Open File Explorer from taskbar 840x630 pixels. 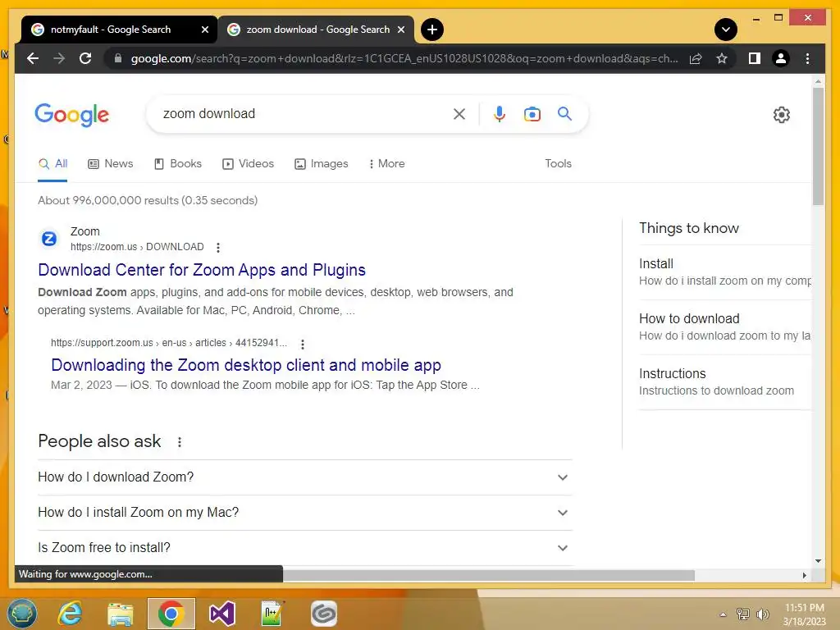pyautogui.click(x=120, y=614)
